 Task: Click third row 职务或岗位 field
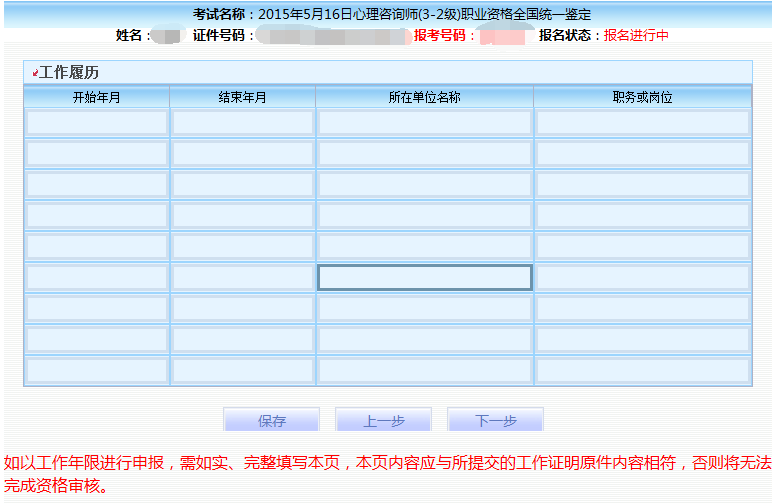click(642, 185)
